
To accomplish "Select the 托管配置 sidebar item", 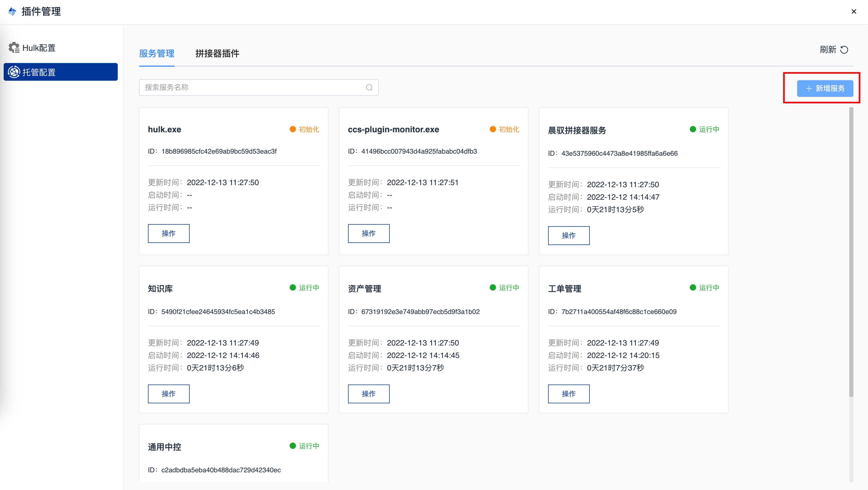I will [61, 72].
